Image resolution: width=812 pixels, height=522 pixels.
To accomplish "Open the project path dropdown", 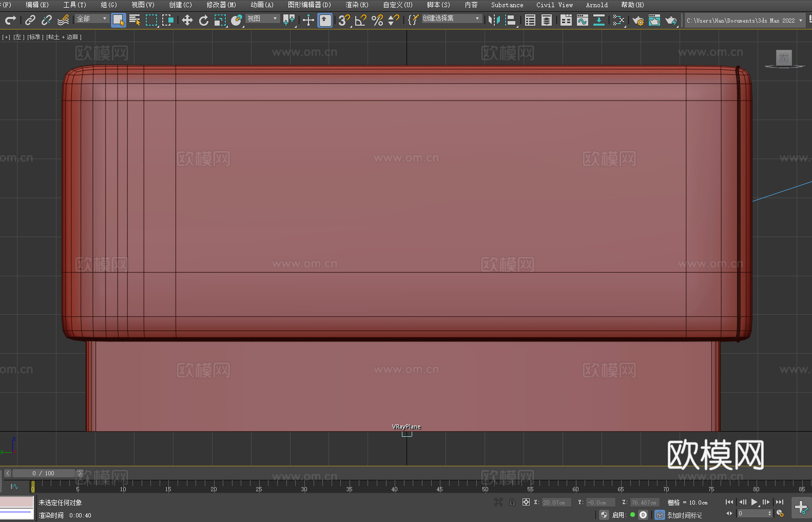I will [745, 21].
